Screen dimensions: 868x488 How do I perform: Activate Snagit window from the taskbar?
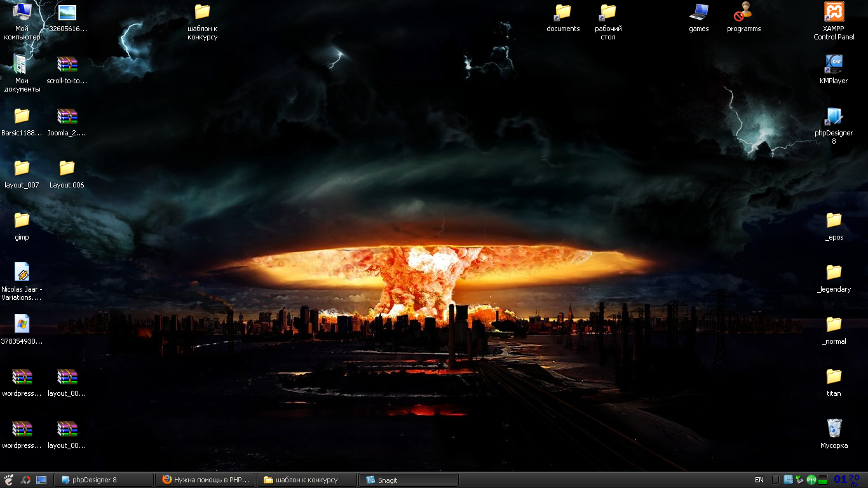click(x=409, y=480)
